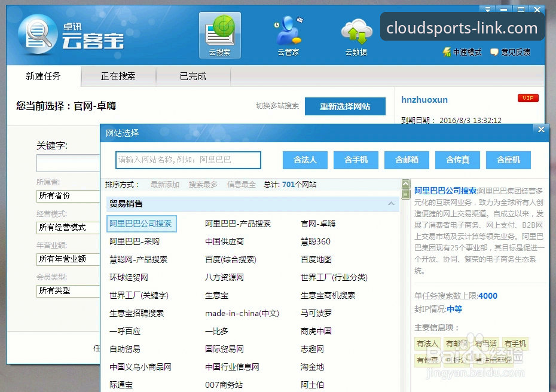556x392 pixels.
Task: Open the 云管家 cloud manager module
Action: click(x=288, y=35)
